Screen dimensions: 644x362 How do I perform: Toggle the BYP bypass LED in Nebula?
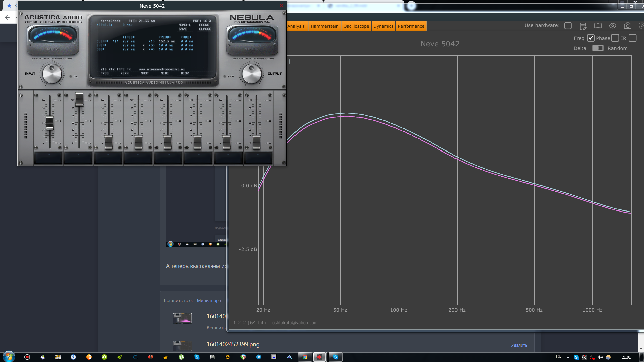[225, 76]
